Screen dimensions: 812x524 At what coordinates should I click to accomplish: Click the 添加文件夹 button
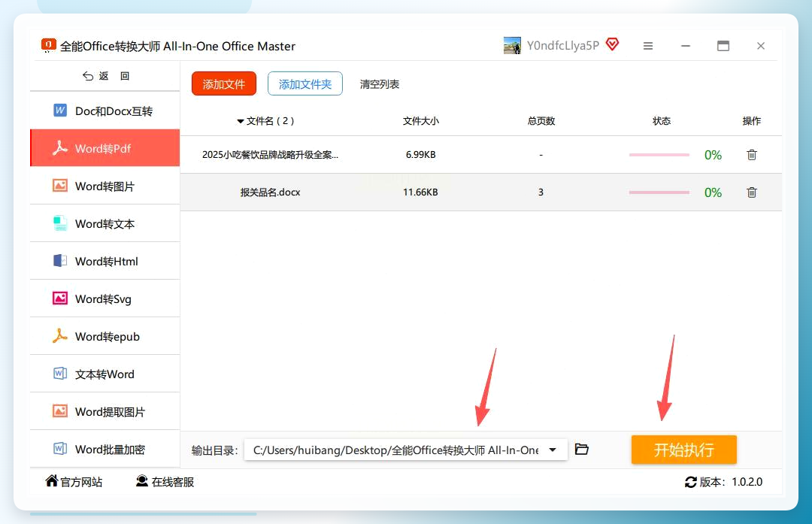click(x=305, y=84)
